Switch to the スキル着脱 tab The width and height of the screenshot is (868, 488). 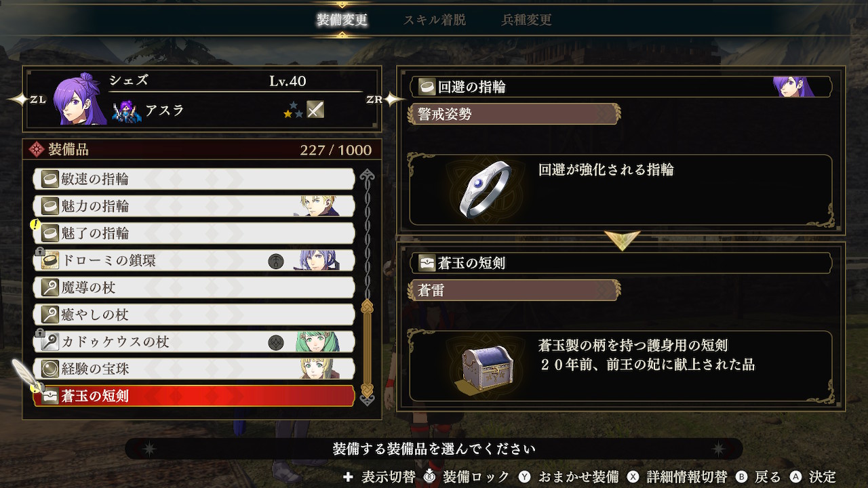click(x=435, y=20)
